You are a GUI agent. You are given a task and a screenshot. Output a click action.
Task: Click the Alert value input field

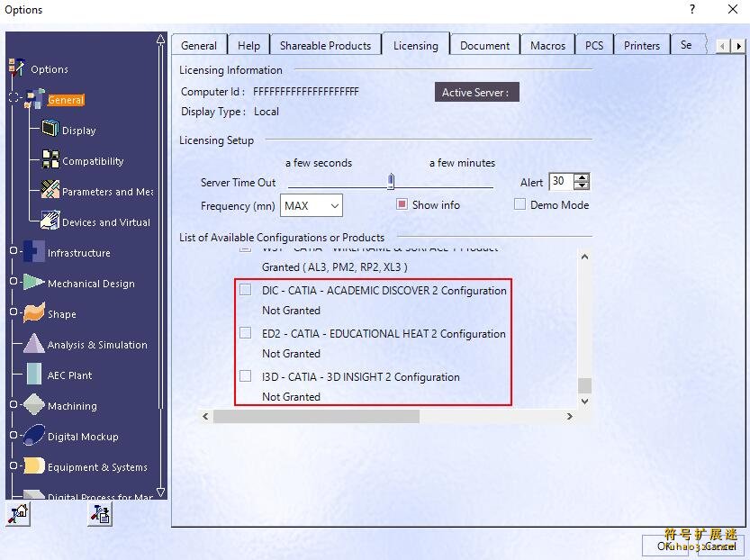click(x=562, y=181)
